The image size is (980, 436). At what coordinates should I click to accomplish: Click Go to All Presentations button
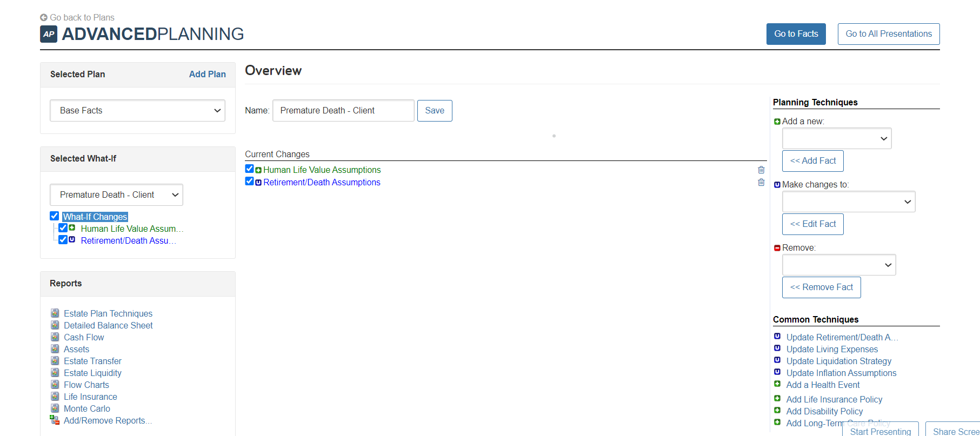(x=889, y=34)
